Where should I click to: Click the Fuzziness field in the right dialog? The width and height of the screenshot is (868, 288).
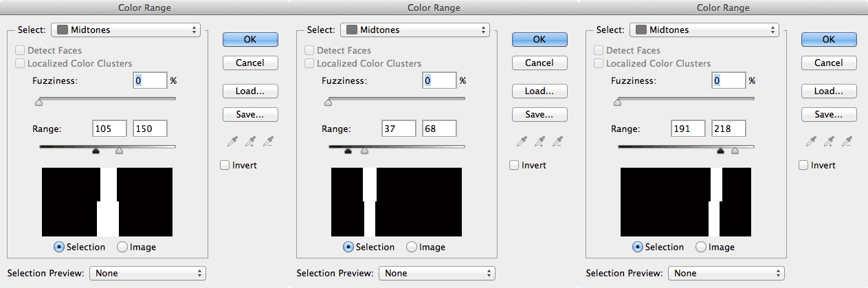pyautogui.click(x=728, y=80)
